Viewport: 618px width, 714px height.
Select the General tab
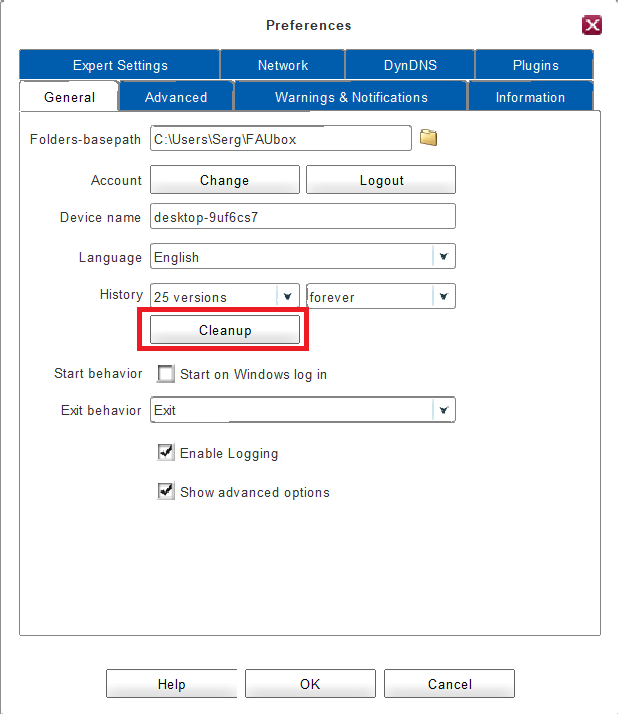tap(69, 97)
